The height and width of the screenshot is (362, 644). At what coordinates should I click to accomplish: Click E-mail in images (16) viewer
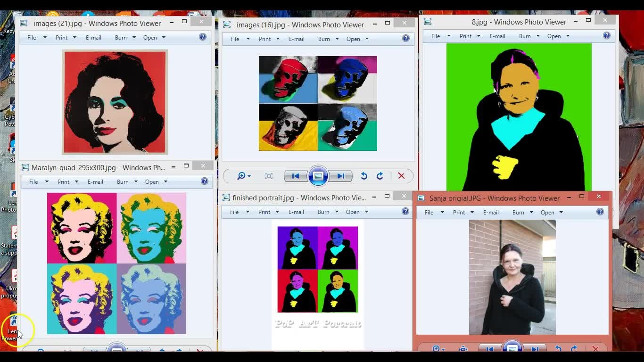(297, 39)
